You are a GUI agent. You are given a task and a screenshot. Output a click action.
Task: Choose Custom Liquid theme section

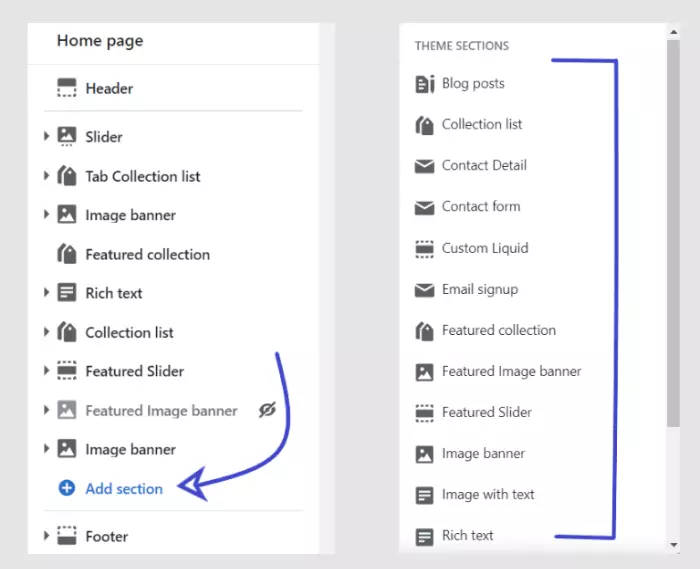tap(485, 248)
